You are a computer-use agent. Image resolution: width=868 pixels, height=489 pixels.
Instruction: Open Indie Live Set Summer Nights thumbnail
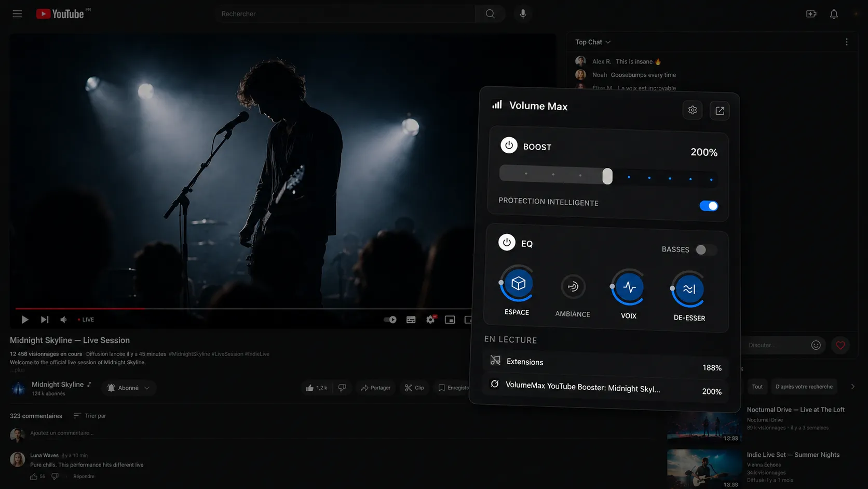(x=704, y=469)
